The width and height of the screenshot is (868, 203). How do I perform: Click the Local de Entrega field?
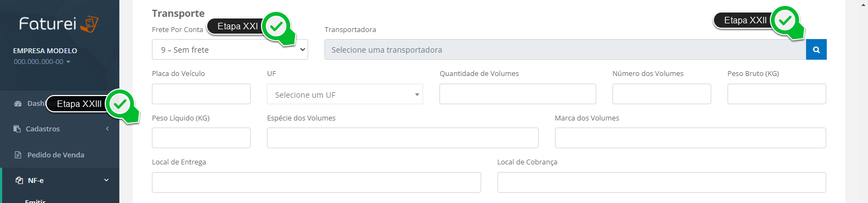[316, 182]
